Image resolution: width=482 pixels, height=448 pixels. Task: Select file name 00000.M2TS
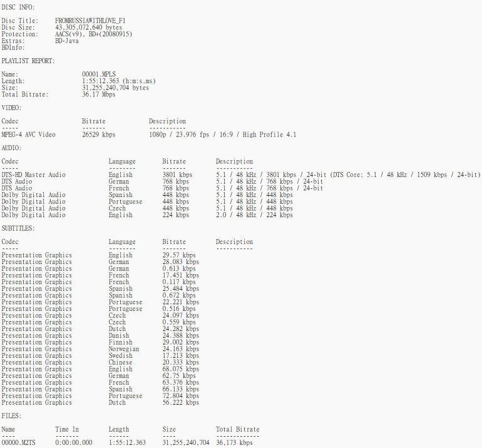tap(18, 443)
